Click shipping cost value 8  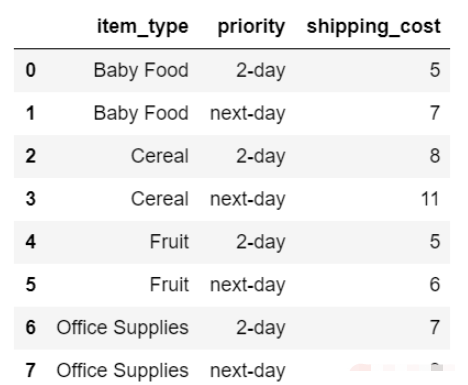point(435,156)
